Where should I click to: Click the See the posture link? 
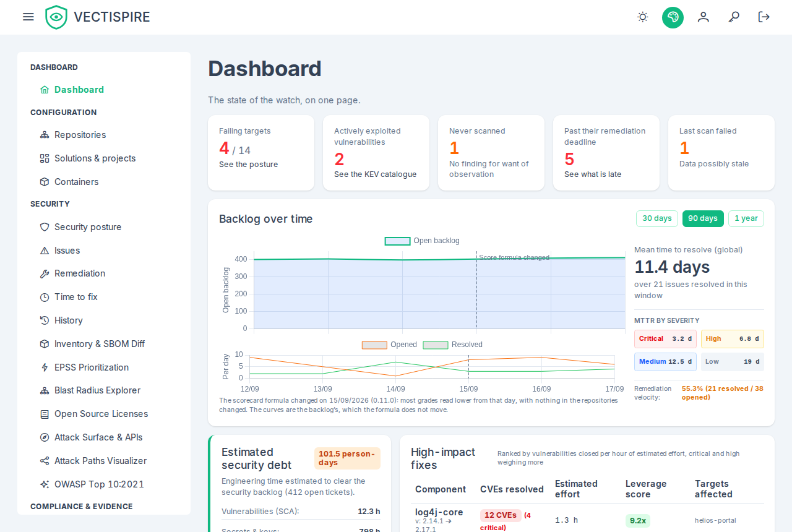249,165
